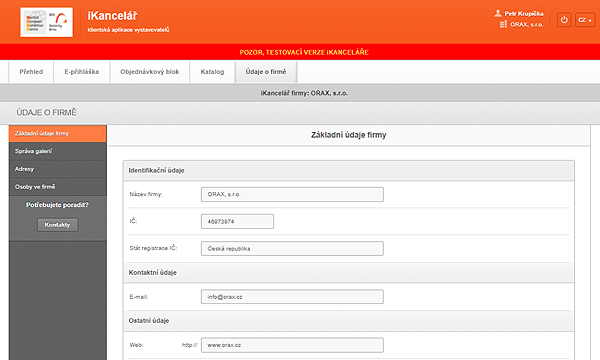Go to the Katalog tab
Screen dimensions: 600x360
click(212, 72)
